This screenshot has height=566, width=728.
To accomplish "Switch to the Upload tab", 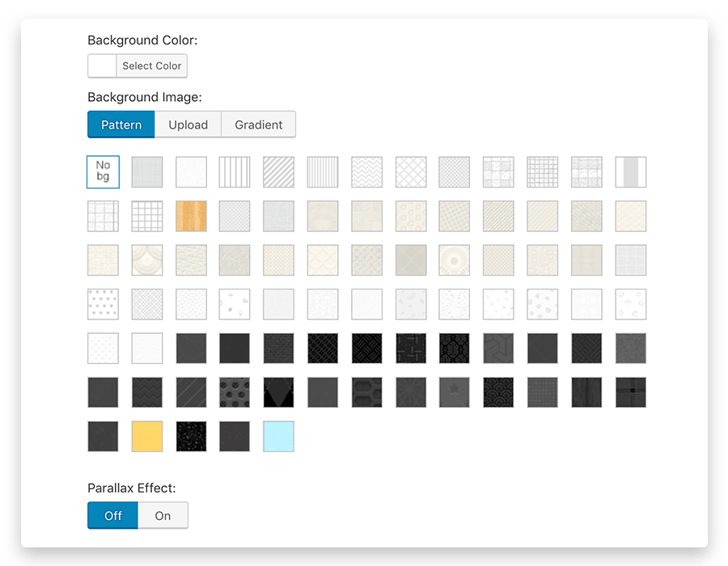I will (x=188, y=125).
